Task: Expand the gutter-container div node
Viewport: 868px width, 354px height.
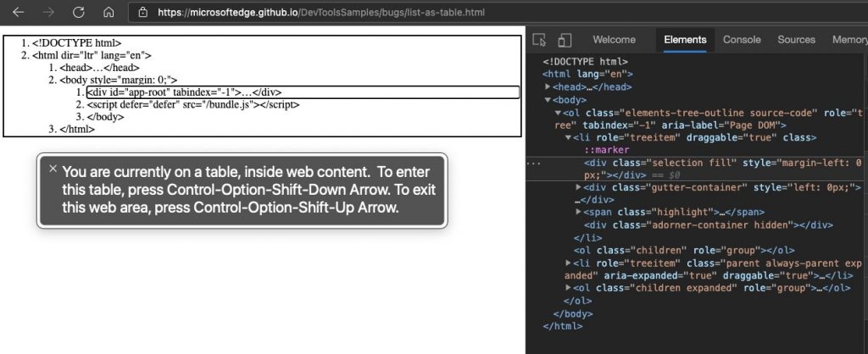Action: tap(578, 187)
